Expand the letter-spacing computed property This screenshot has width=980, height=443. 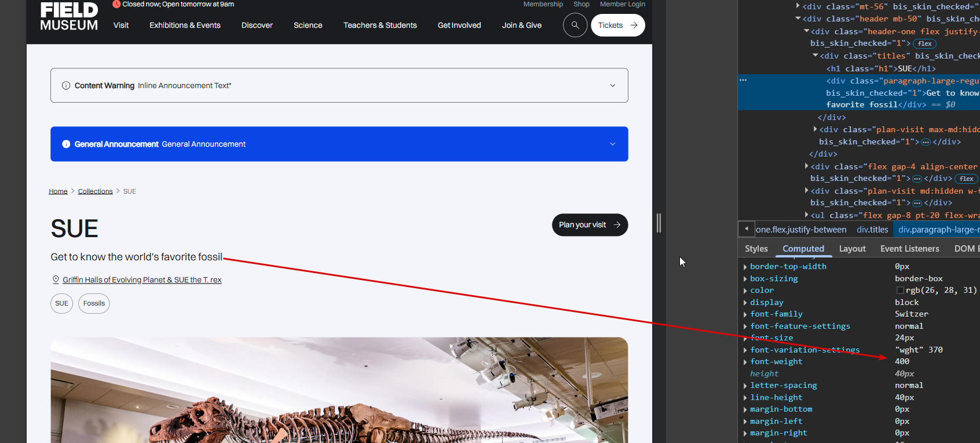pyautogui.click(x=745, y=386)
